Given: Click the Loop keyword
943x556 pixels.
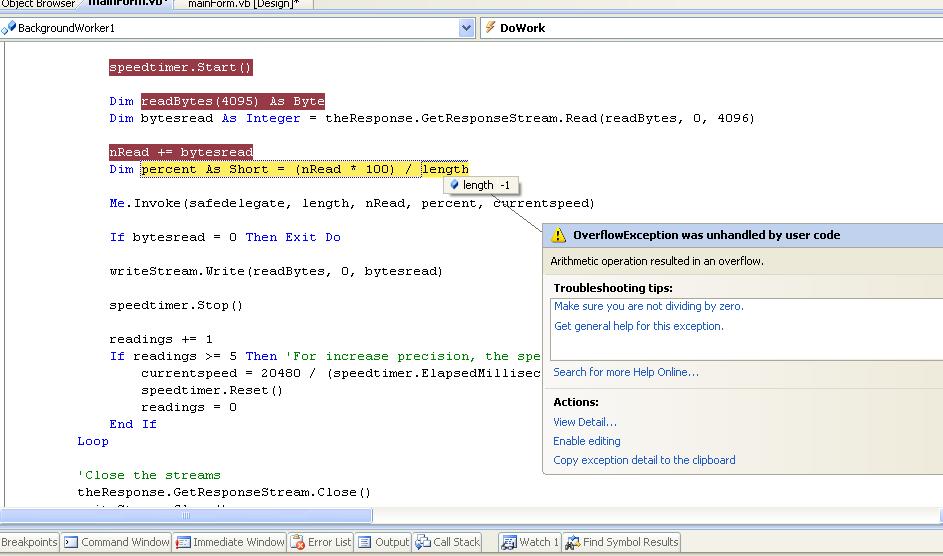Looking at the screenshot, I should click(93, 441).
